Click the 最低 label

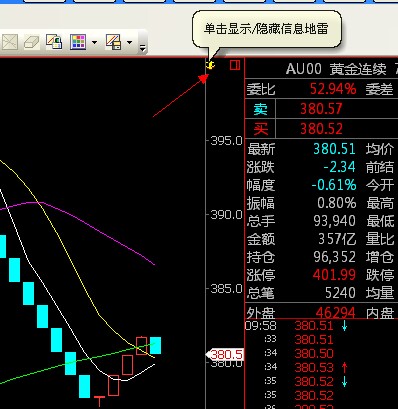(380, 221)
